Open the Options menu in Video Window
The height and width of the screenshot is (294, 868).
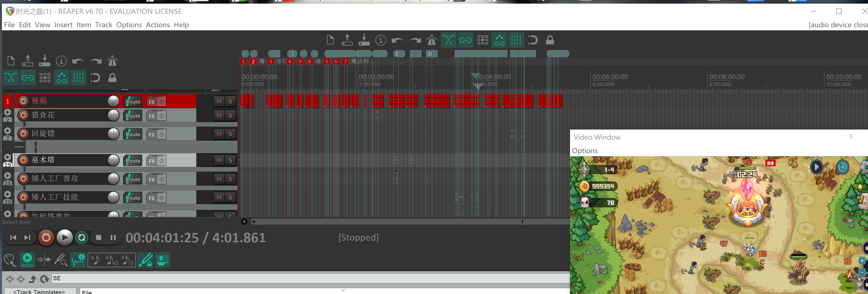585,151
